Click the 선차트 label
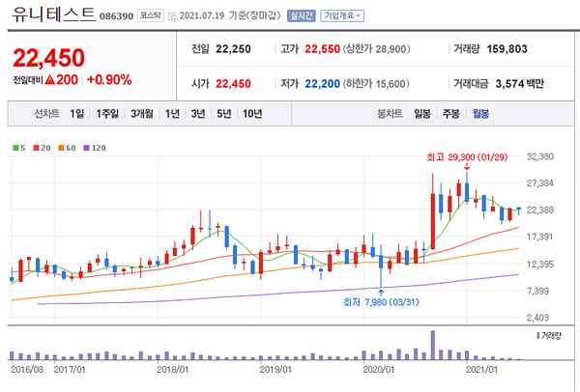Image resolution: width=580 pixels, height=392 pixels. tap(47, 113)
